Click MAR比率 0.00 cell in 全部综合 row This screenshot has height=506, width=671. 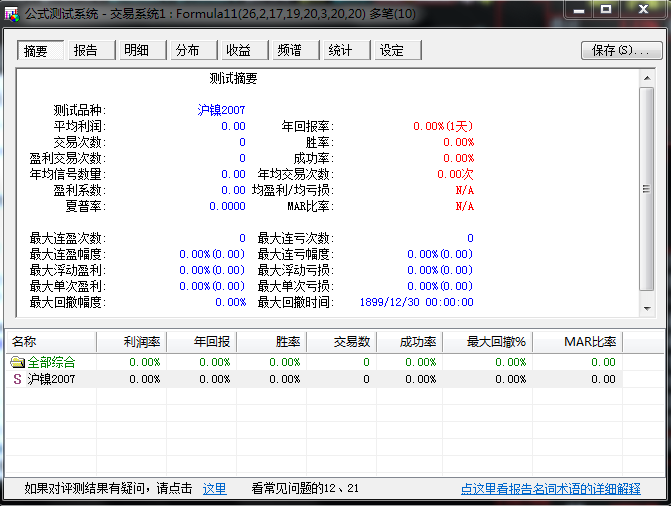click(x=578, y=363)
